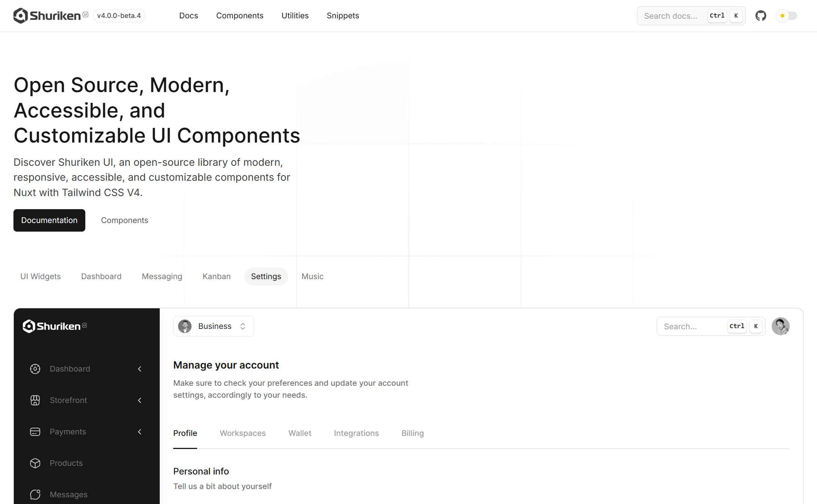Expand the Payments sidebar chevron
This screenshot has width=817, height=504.
[x=140, y=432]
